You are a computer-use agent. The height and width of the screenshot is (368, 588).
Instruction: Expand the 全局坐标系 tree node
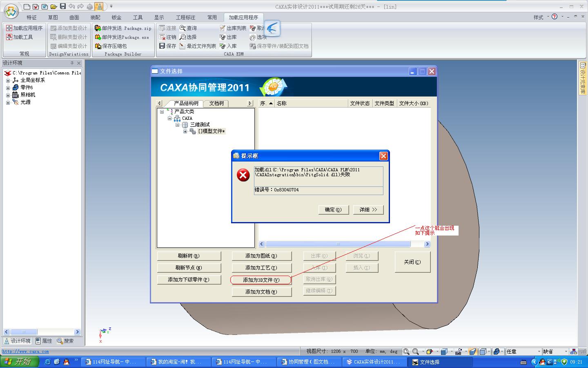tap(8, 81)
